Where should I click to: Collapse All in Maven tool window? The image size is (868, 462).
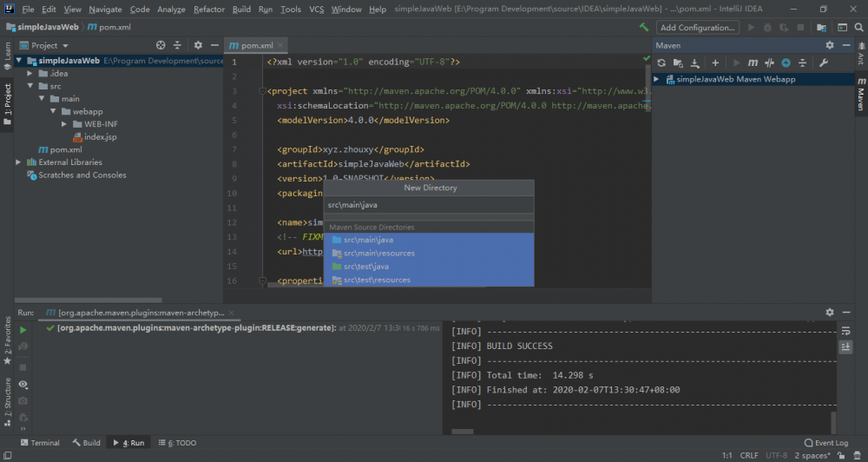click(x=803, y=63)
